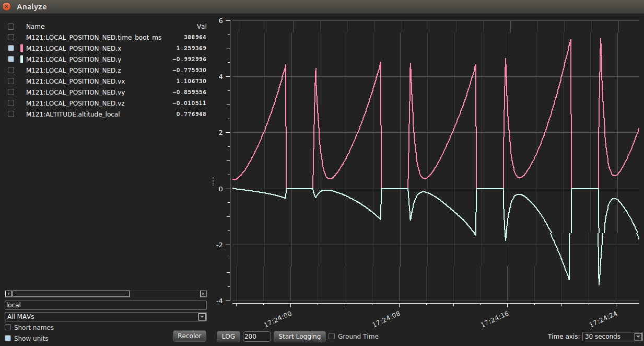
Task: Hide the LOCAL_POSITION_NED.y trace
Action: coord(10,59)
